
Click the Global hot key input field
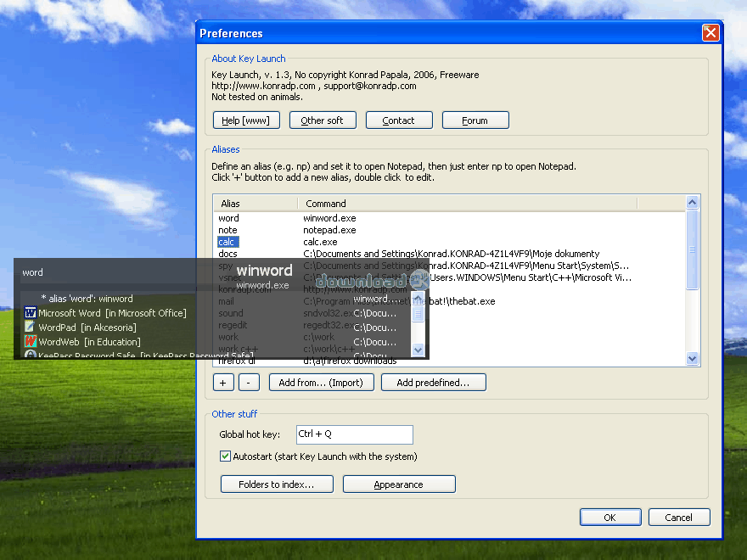coord(354,434)
